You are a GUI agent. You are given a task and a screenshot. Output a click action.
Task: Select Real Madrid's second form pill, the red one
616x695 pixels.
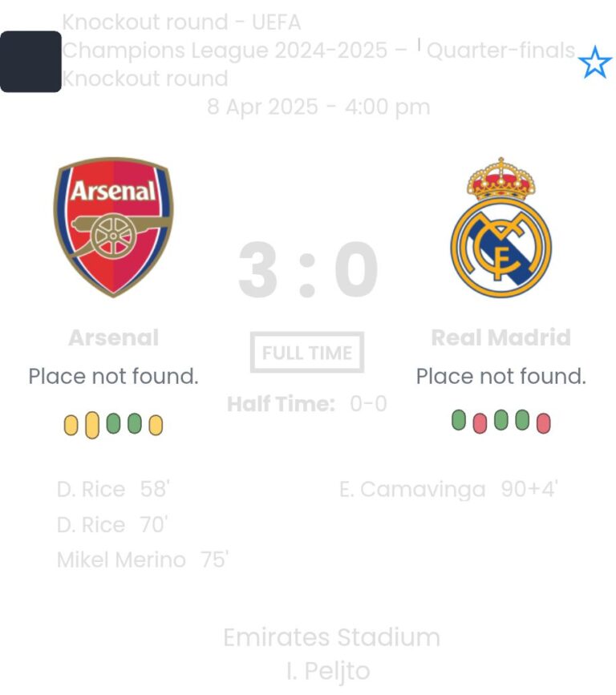pyautogui.click(x=480, y=422)
